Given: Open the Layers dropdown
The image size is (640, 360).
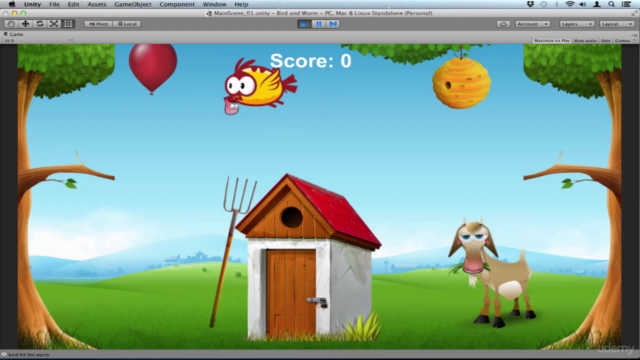Looking at the screenshot, I should [576, 24].
